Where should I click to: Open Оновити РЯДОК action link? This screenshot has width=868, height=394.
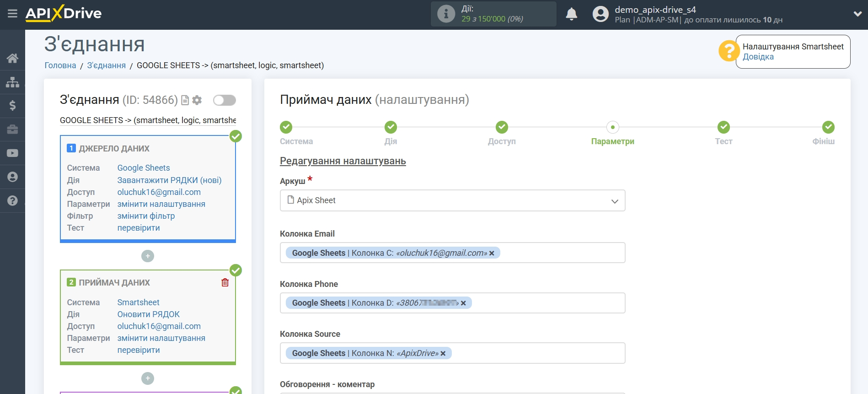148,314
